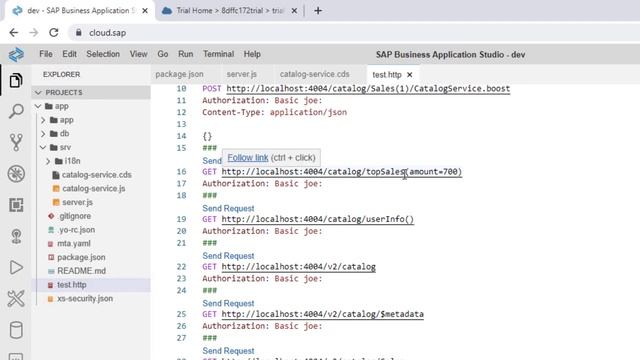
Task: Click Follow link in the tooltip
Action: [247, 158]
